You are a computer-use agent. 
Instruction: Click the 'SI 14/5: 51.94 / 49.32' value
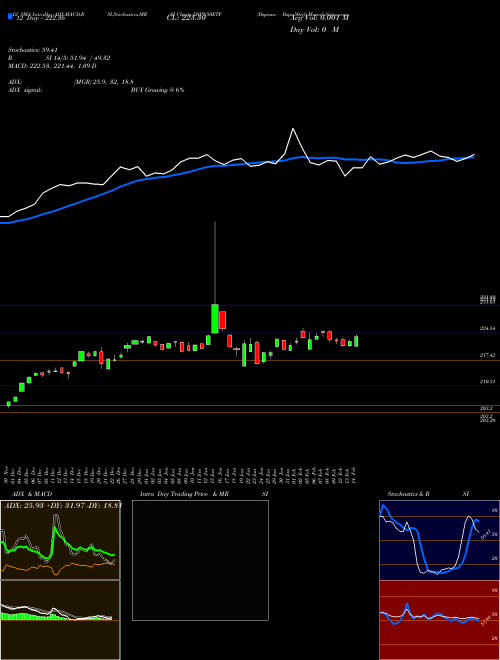(78, 58)
